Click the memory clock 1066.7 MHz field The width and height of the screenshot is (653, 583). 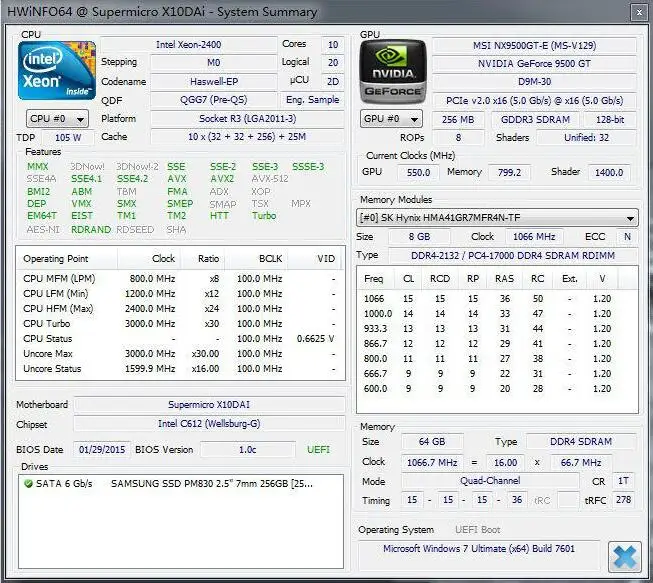tap(432, 463)
